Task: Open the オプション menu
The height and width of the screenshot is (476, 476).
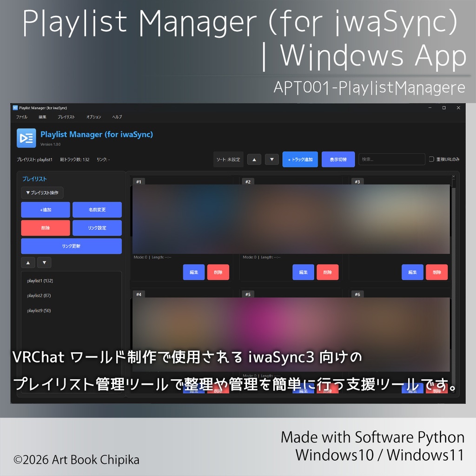Action: point(93,117)
